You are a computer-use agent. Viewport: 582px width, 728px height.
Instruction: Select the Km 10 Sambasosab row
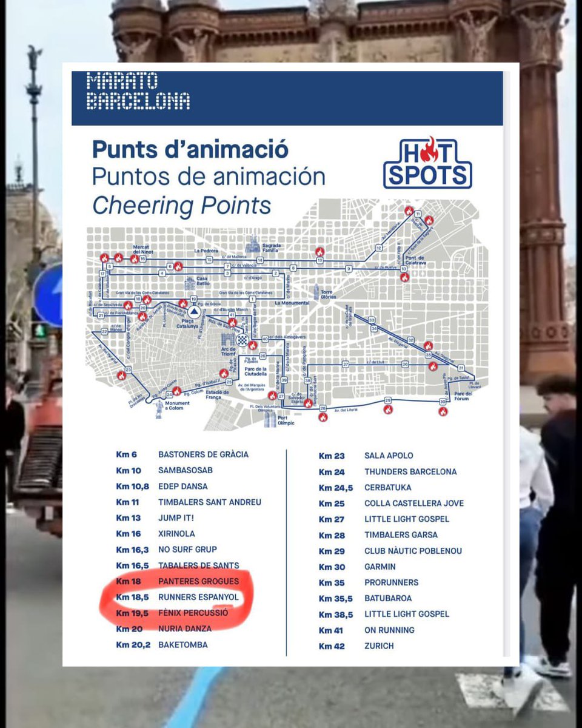point(164,470)
